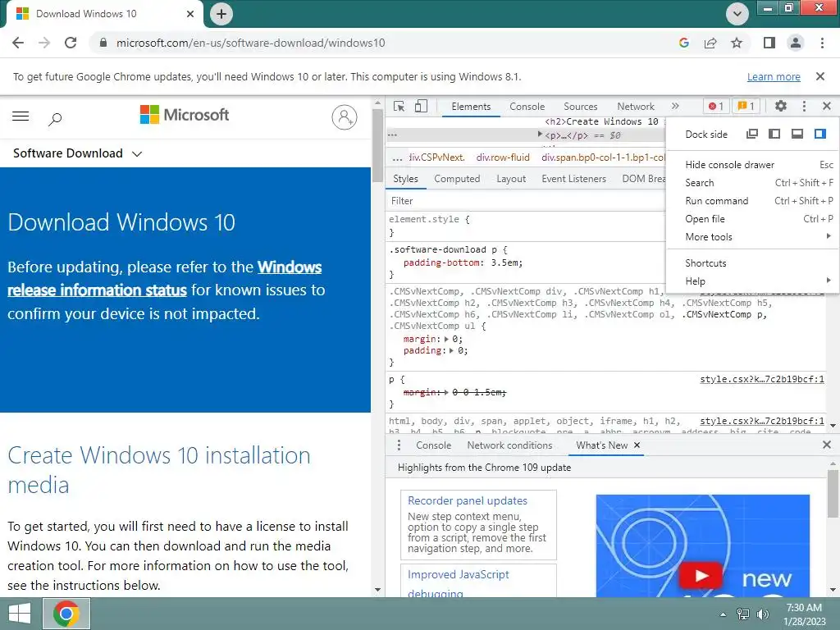Dismiss the Chrome update infobar
This screenshot has width=840, height=630.
[819, 76]
